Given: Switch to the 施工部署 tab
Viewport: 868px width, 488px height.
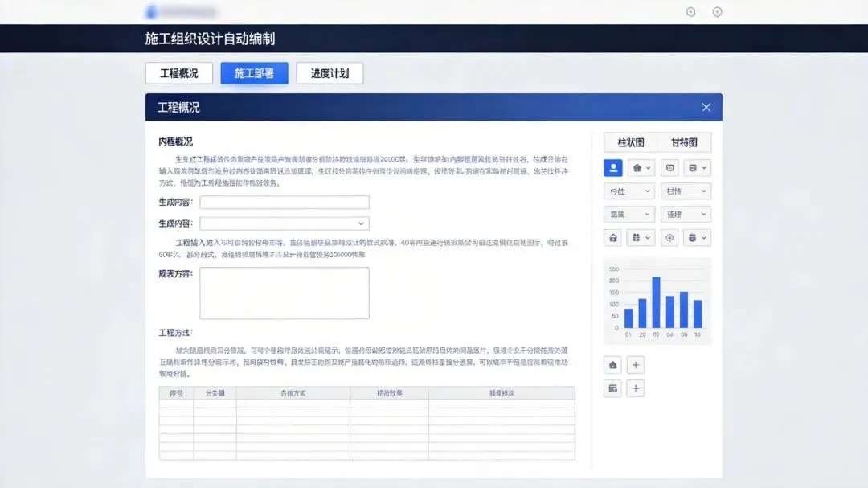Looking at the screenshot, I should point(254,73).
